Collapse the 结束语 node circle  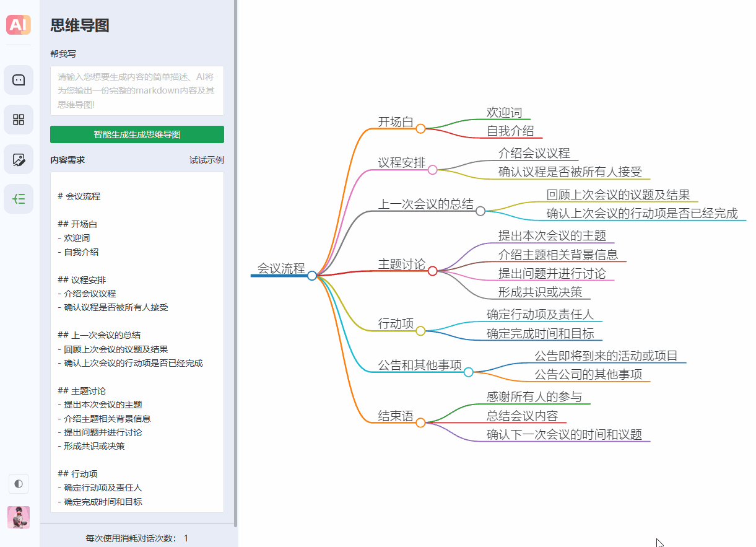pos(420,423)
